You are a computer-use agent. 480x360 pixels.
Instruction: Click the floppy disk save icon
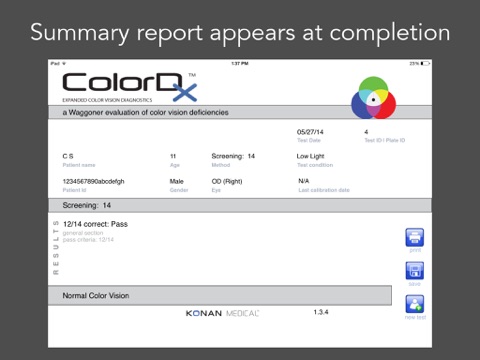pos(414,271)
